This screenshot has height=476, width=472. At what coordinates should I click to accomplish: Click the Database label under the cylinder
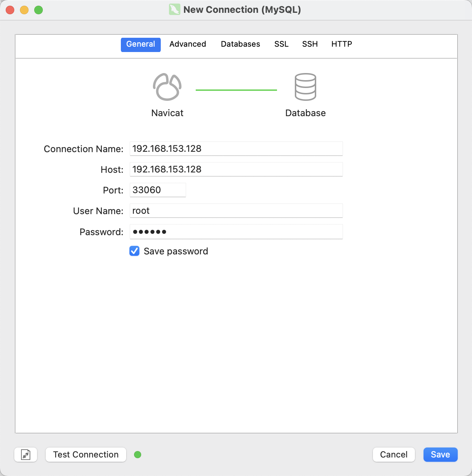(x=306, y=113)
